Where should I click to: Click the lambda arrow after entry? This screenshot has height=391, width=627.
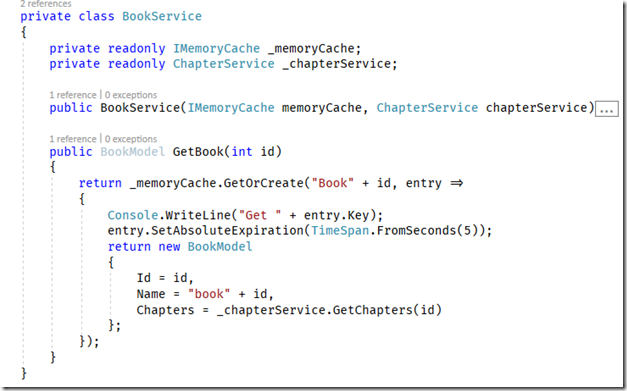tap(456, 184)
